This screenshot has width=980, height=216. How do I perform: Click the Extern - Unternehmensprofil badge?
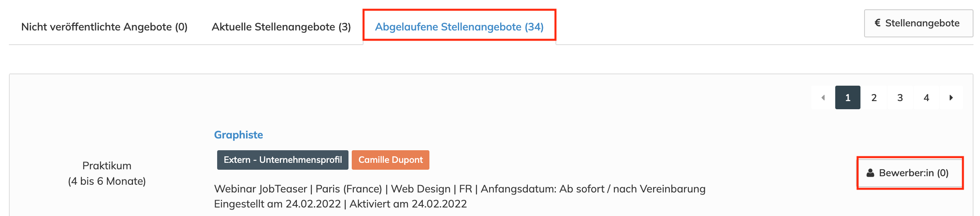click(283, 160)
